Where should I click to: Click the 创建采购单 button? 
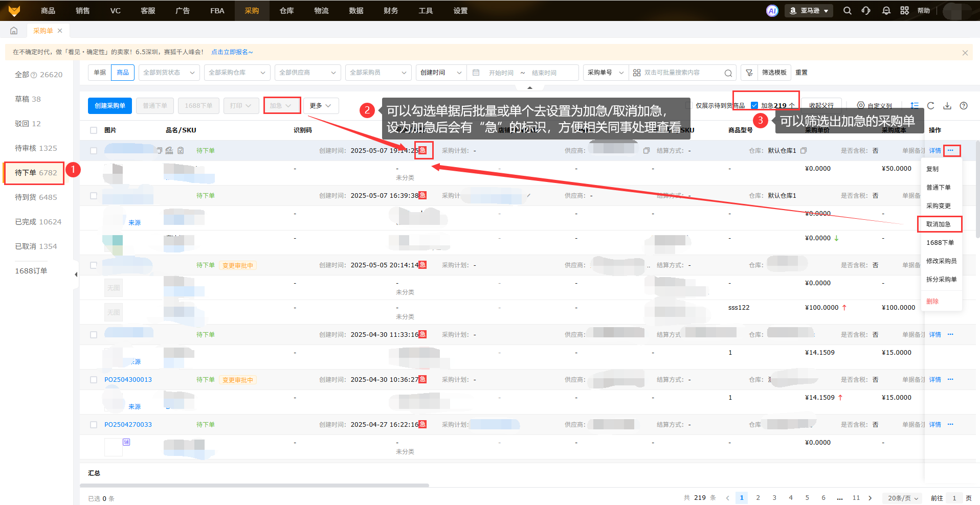tap(109, 106)
